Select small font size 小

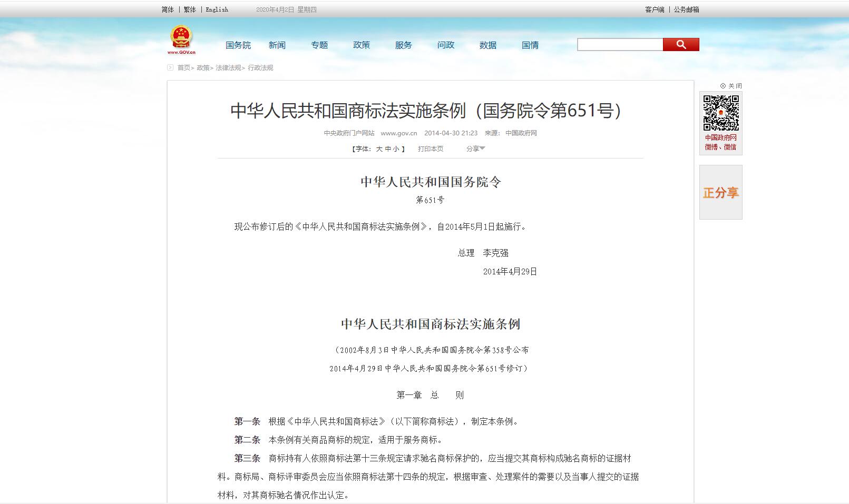coord(396,149)
